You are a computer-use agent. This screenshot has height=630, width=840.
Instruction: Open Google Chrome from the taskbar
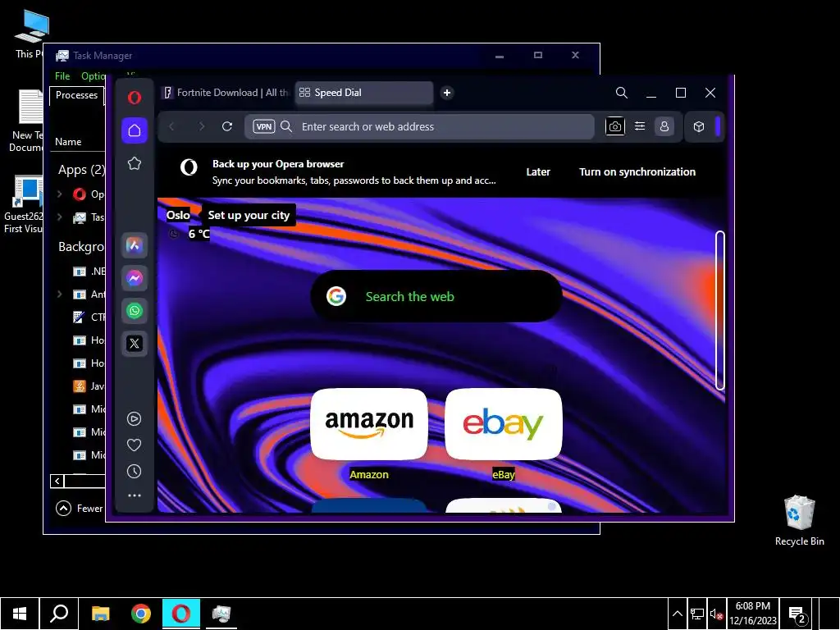141,614
